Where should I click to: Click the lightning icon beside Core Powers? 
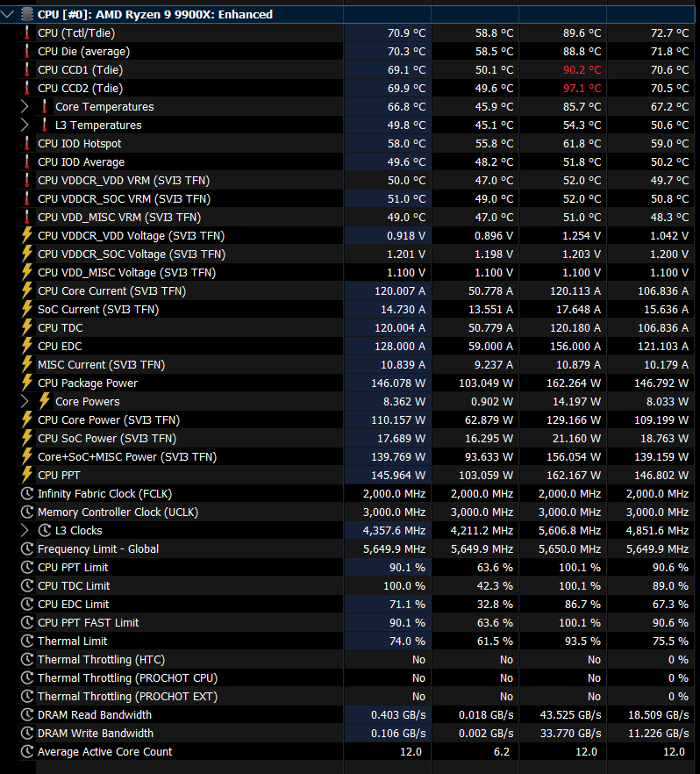[45, 401]
